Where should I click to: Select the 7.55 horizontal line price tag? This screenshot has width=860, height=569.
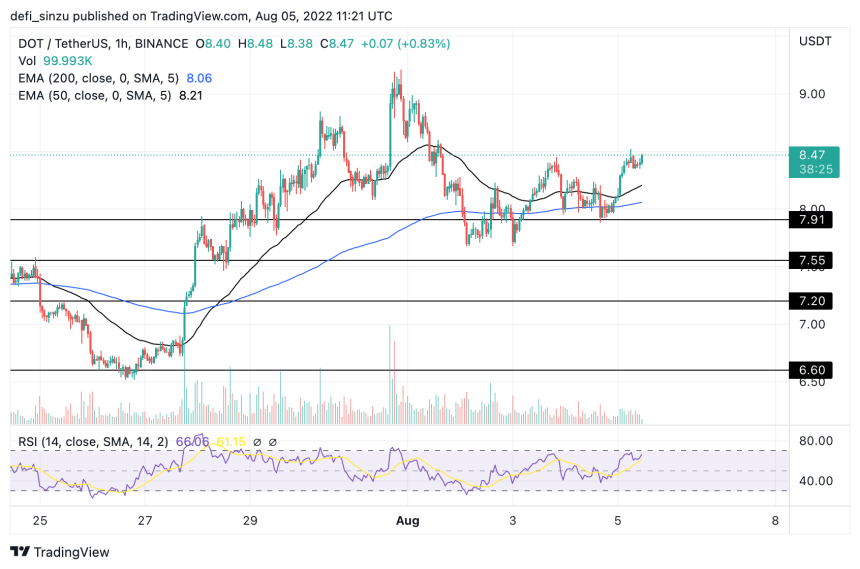(810, 260)
